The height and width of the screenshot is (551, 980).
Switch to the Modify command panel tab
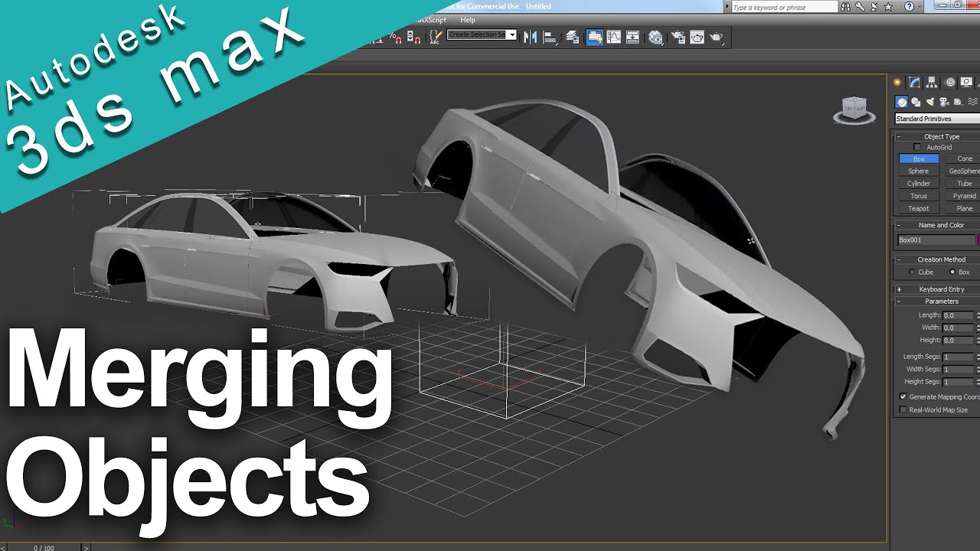(914, 83)
